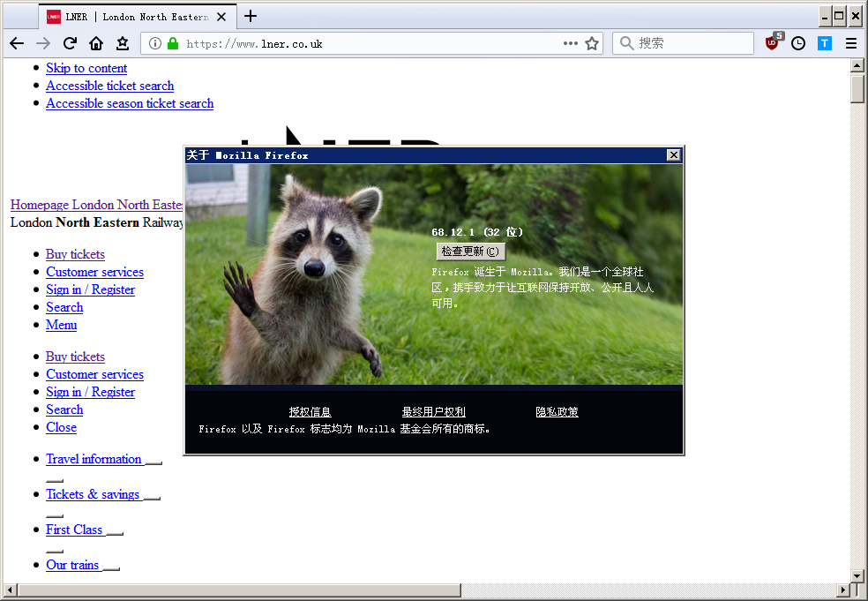Click the Forward navigation arrow
The image size is (868, 601).
[43, 43]
